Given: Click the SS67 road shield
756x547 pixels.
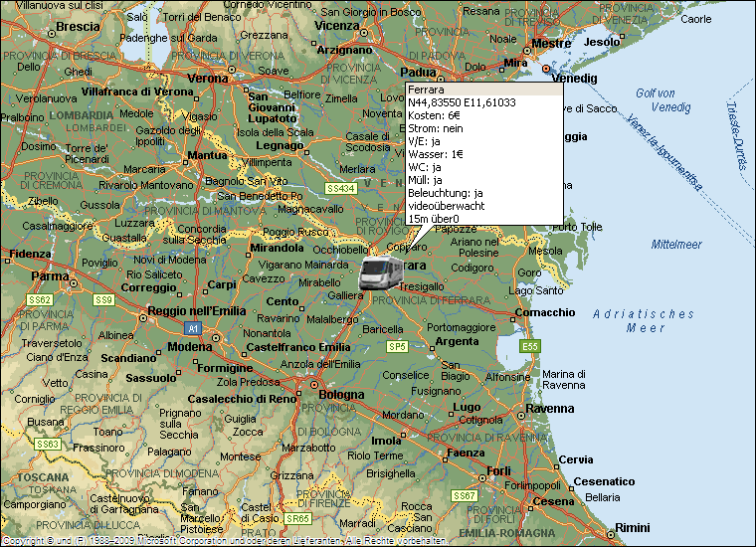Looking at the screenshot, I should point(465,495).
